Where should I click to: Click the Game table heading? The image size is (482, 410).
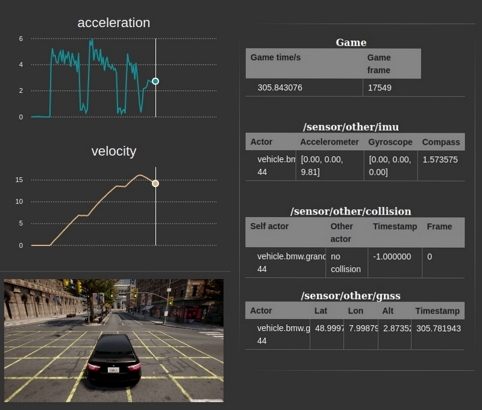click(351, 42)
